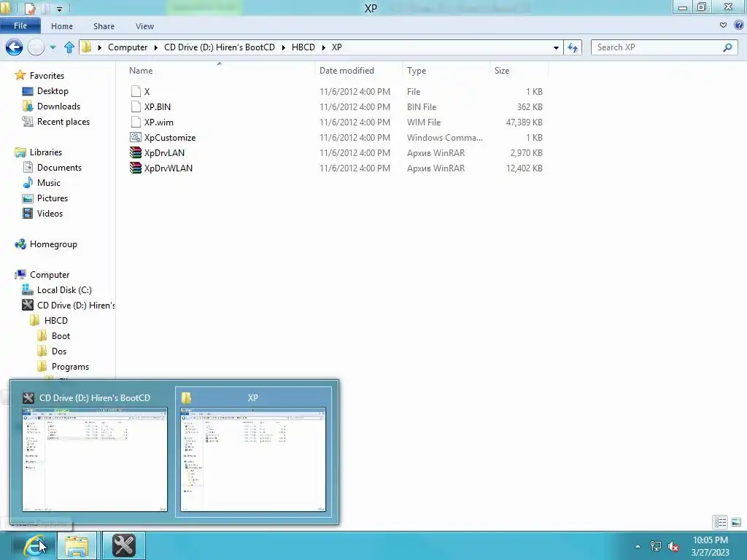Click the 47,389 KB size cell
The width and height of the screenshot is (747, 560).
click(524, 122)
